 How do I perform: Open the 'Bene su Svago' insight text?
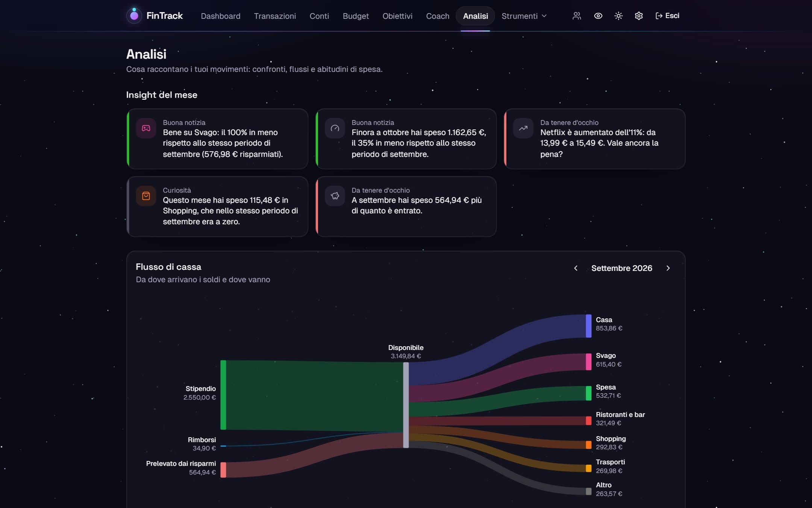pos(223,143)
